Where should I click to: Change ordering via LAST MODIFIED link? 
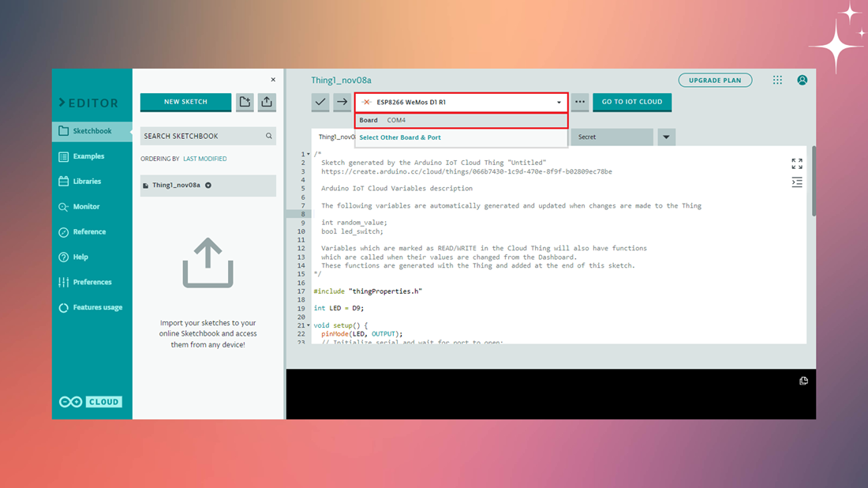point(205,159)
